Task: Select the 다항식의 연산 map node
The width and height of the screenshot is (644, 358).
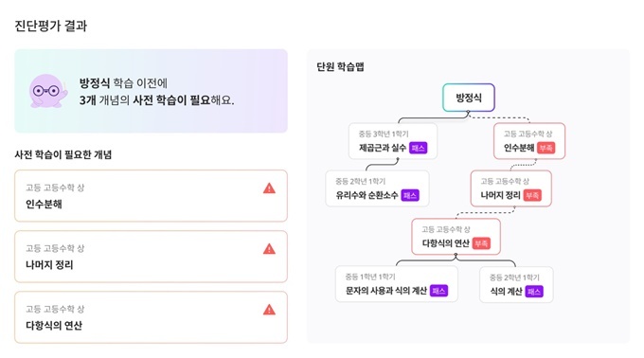Action: point(456,237)
